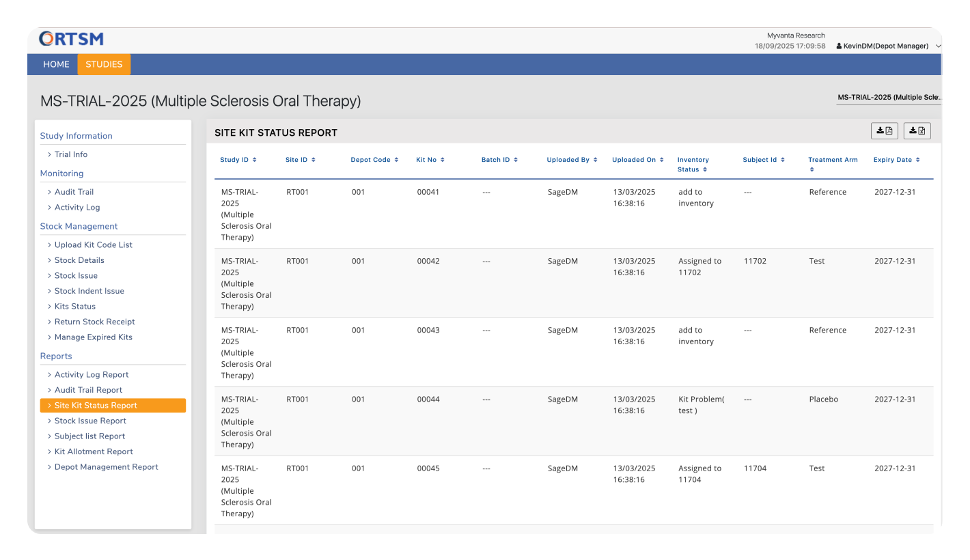
Task: Switch to the HOME tab
Action: 56,64
